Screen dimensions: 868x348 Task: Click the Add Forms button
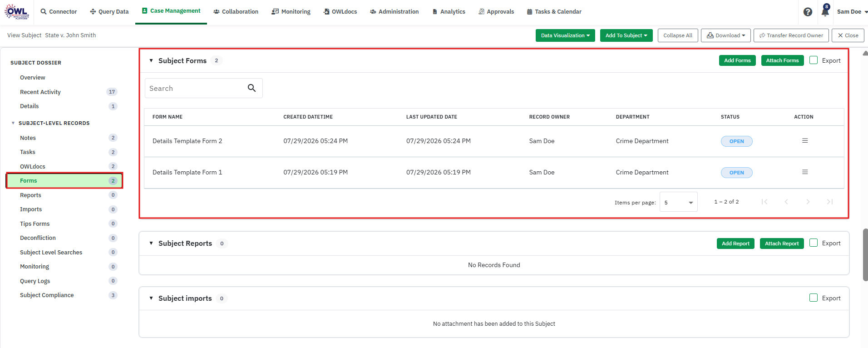(x=737, y=60)
